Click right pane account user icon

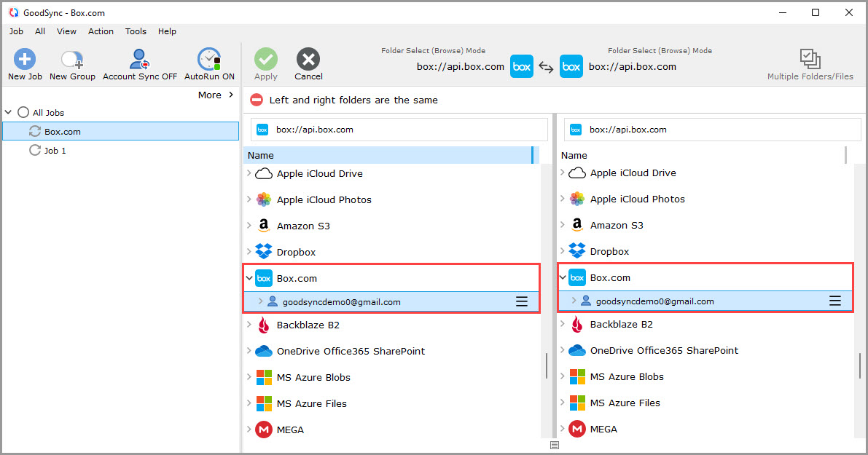click(586, 301)
